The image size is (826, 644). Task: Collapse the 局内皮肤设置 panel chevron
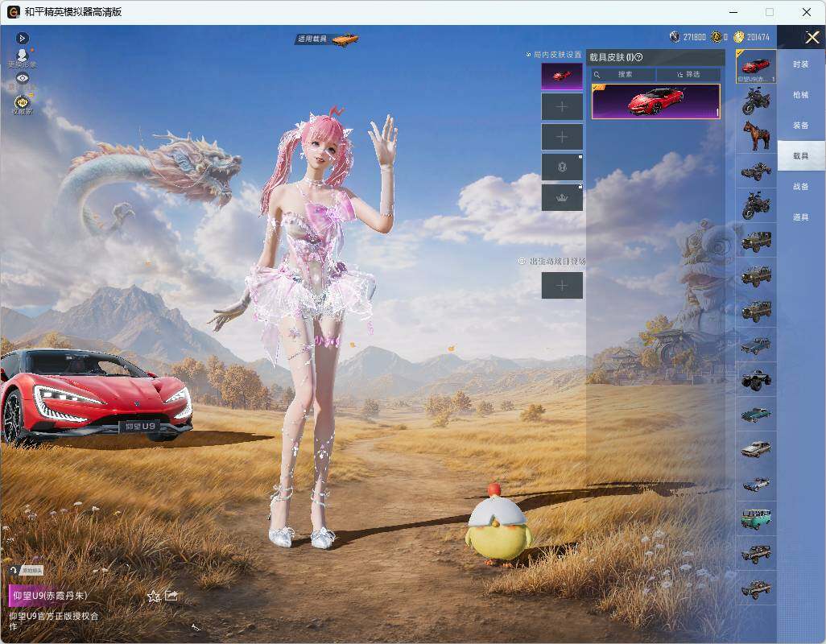[x=528, y=54]
